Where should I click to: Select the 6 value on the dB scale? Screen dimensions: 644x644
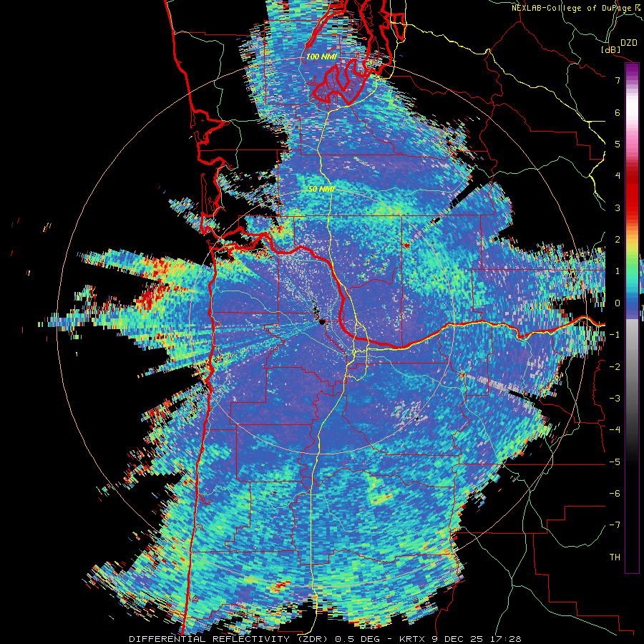(618, 112)
